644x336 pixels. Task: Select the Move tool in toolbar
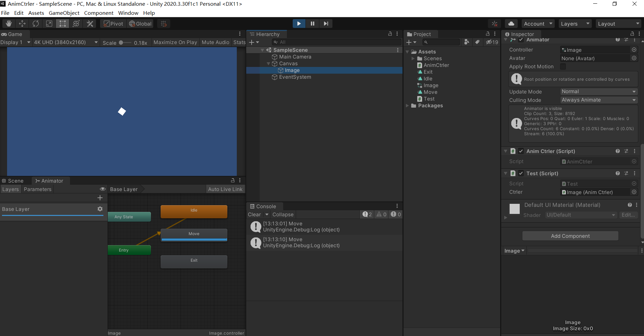coord(22,24)
